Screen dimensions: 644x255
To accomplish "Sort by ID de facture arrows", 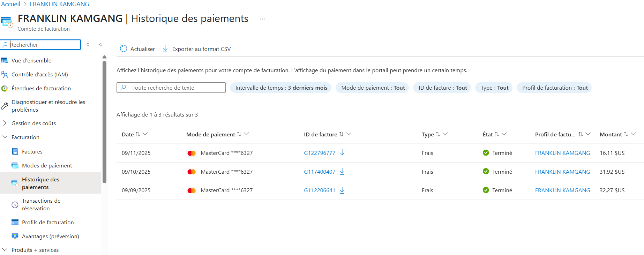I will coord(341,134).
